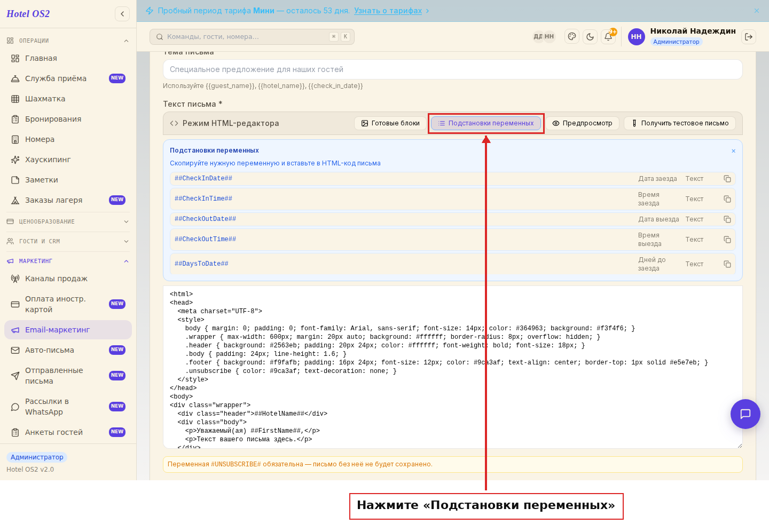769x532 pixels.
Task: Focus the command search field
Action: point(252,37)
